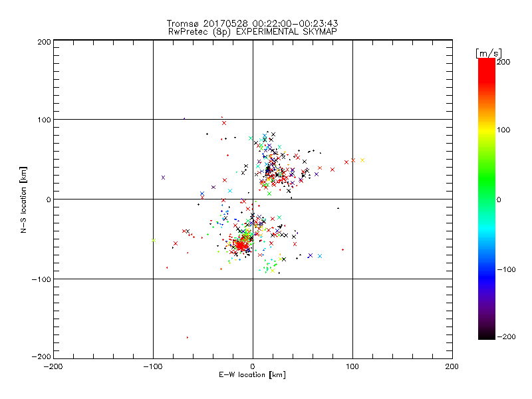Image resolution: width=532 pixels, height=399 pixels.
Task: Click the color bar's "-100" tick label
Action: pos(506,269)
